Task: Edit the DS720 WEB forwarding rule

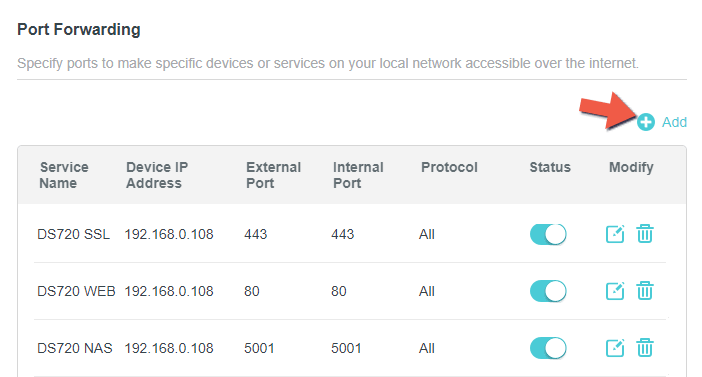Action: [615, 291]
